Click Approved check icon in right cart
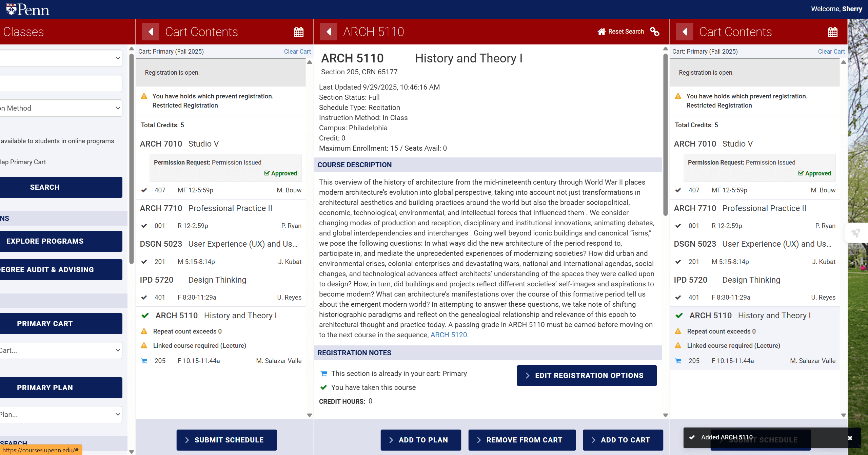 coord(801,173)
